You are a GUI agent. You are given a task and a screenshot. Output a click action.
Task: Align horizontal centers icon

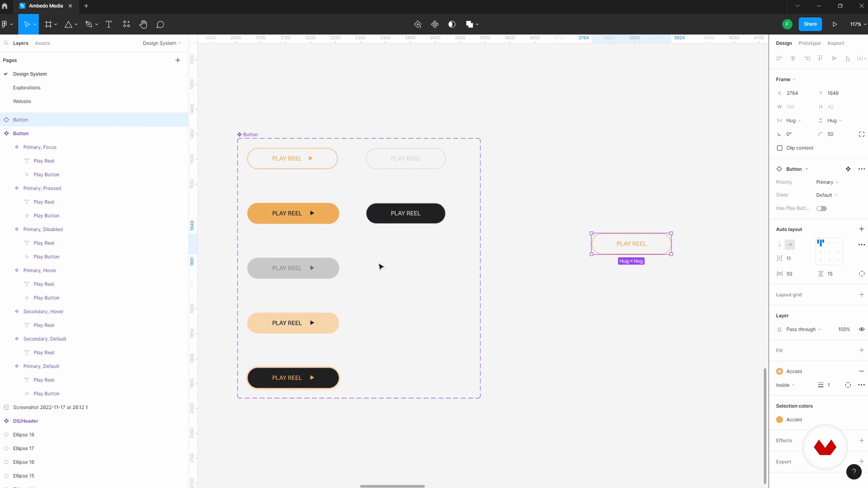(x=793, y=59)
